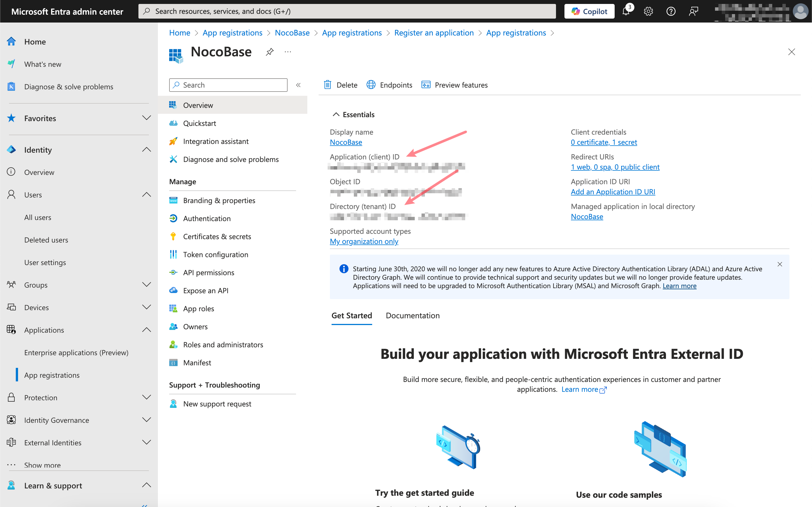Collapse the Identity section

[146, 150]
